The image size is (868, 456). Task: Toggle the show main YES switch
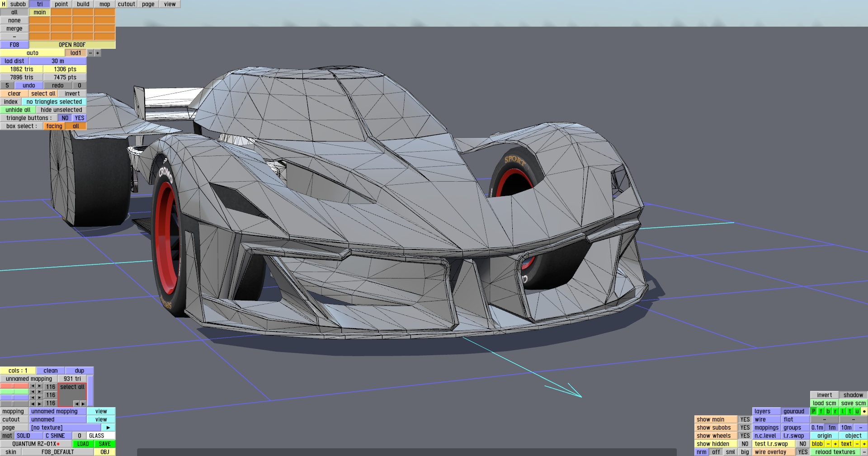[745, 419]
